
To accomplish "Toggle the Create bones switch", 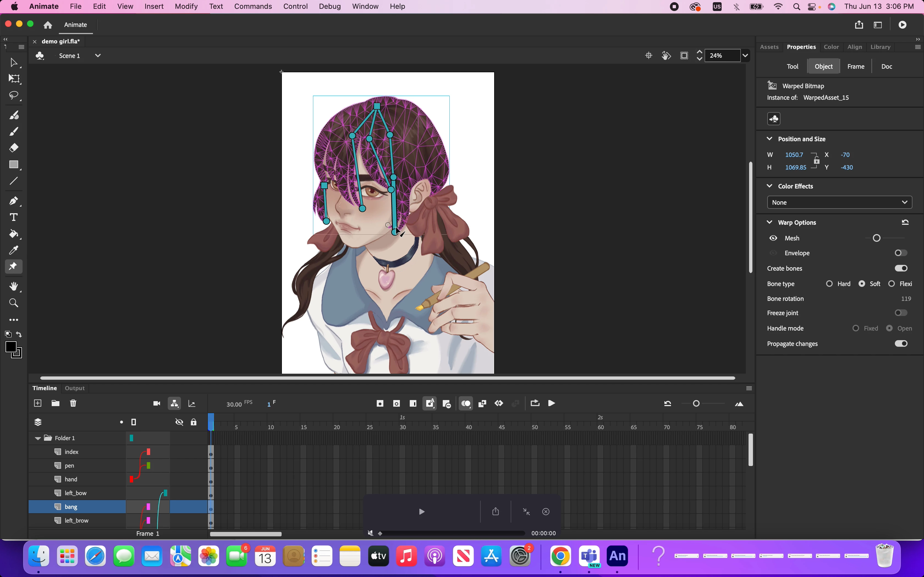I will pos(901,268).
